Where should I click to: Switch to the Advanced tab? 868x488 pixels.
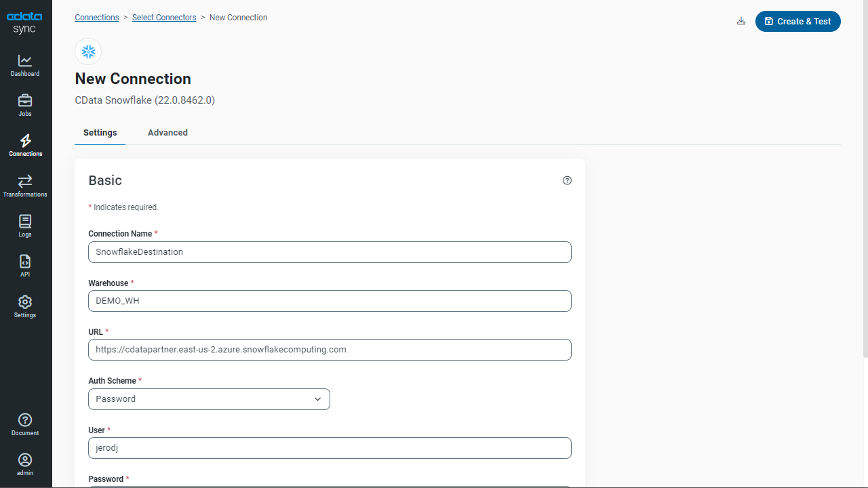click(167, 133)
